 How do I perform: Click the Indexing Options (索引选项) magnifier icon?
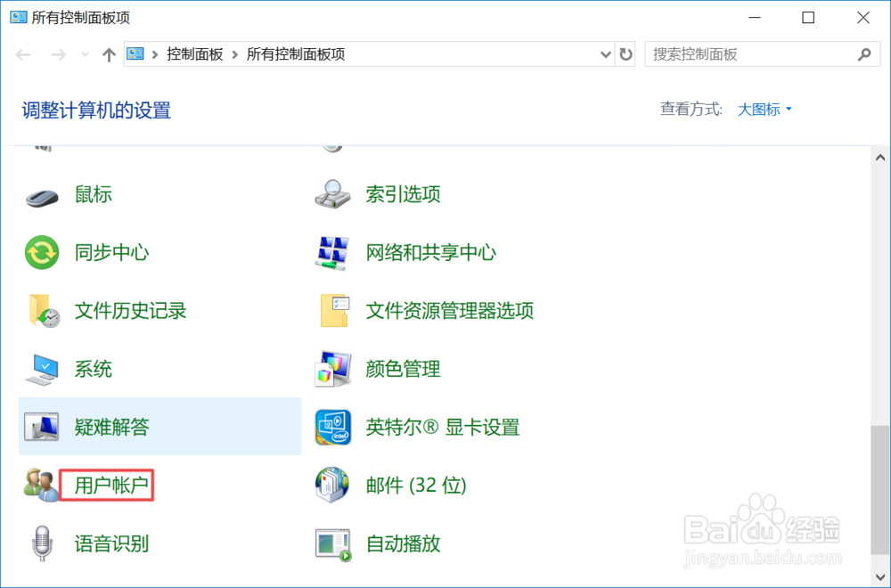[331, 193]
